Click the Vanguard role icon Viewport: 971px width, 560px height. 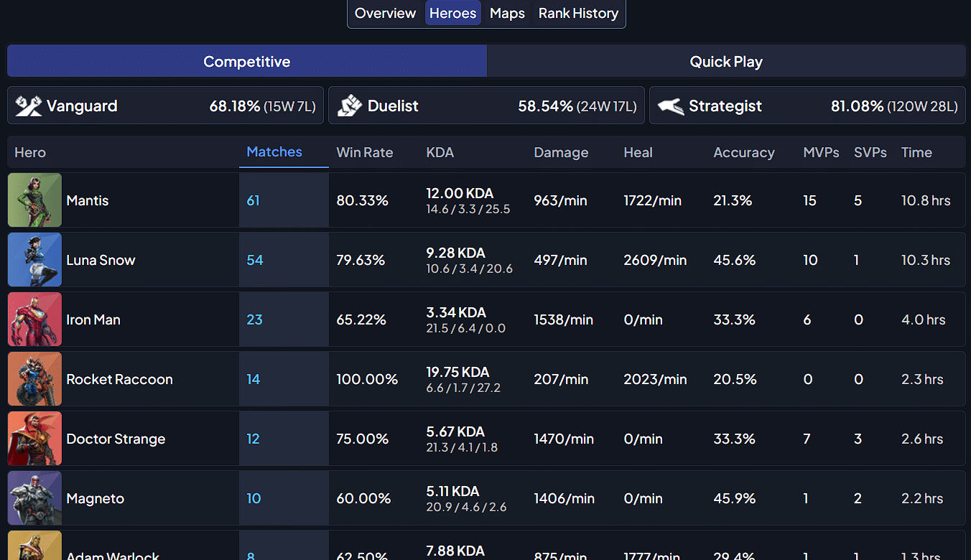(29, 106)
